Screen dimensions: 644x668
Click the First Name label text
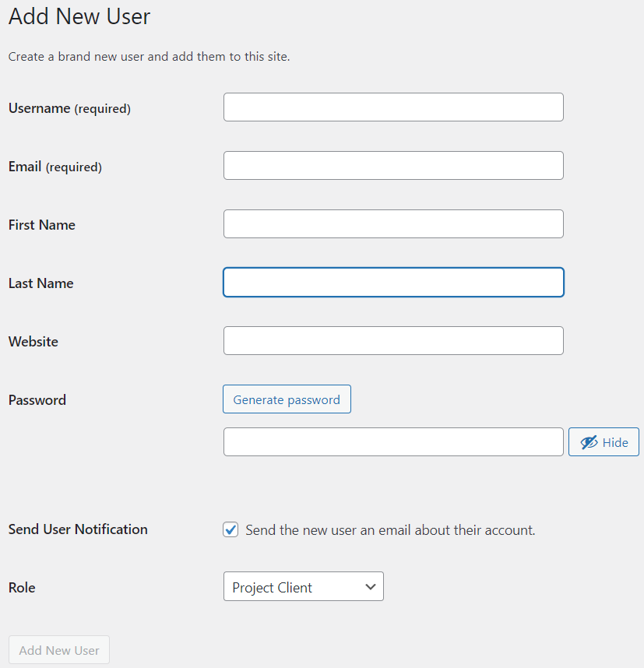[x=41, y=225]
